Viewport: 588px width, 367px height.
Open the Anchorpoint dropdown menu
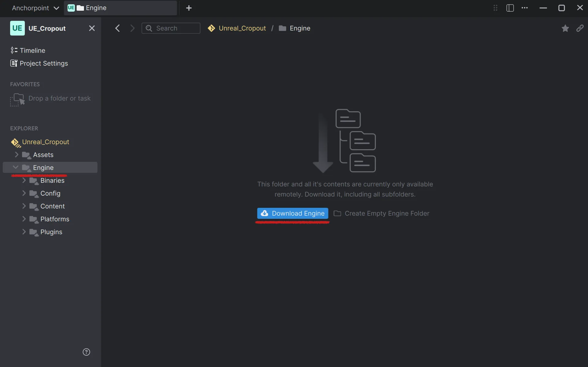pos(35,8)
